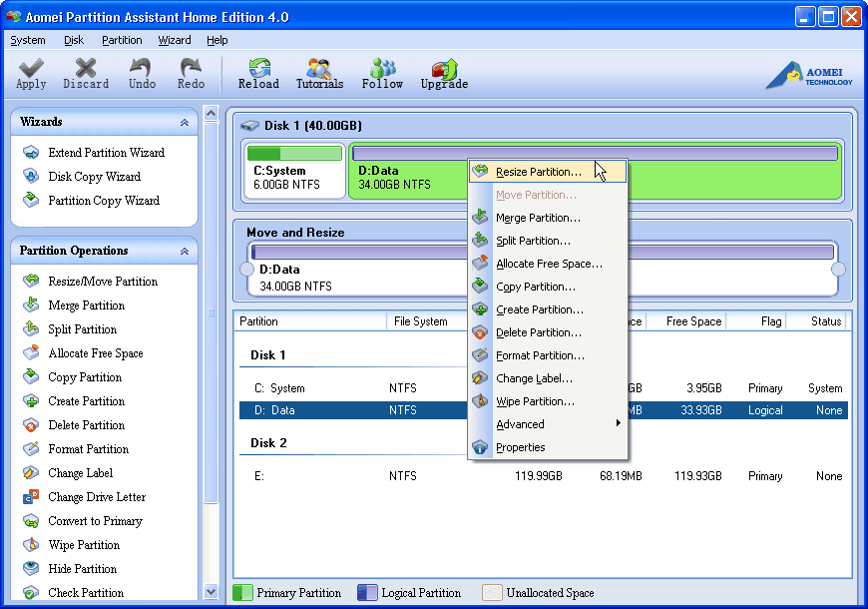Select Hide Partition in the sidebar

tap(82, 569)
